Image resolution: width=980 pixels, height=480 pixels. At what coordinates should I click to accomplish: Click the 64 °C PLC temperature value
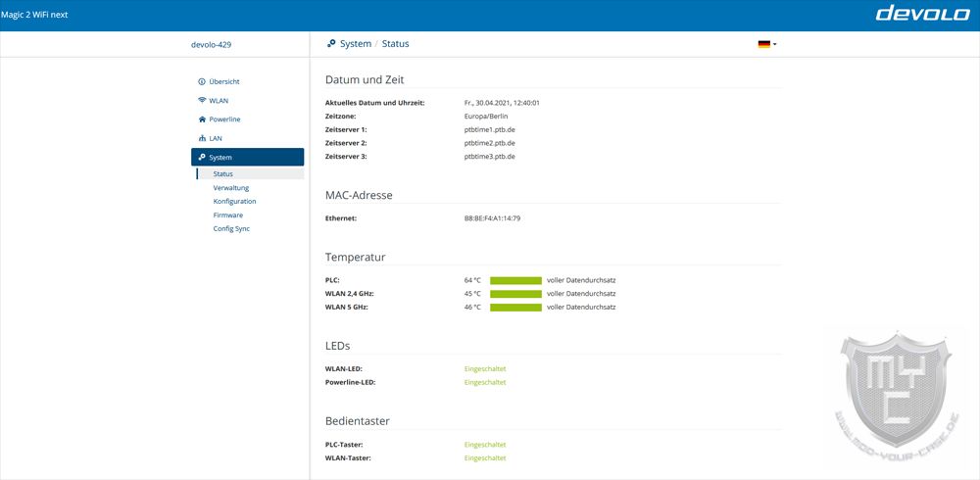[x=472, y=280]
